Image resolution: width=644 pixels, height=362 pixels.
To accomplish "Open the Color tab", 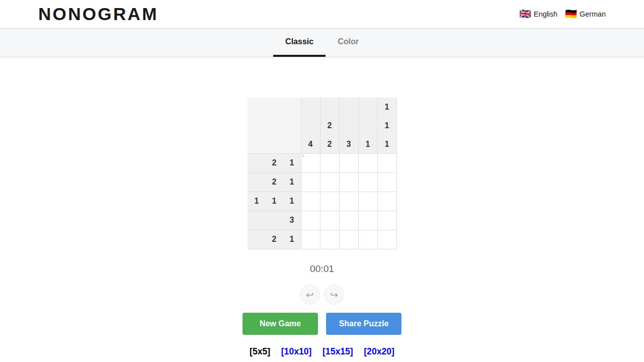I will pyautogui.click(x=348, y=42).
